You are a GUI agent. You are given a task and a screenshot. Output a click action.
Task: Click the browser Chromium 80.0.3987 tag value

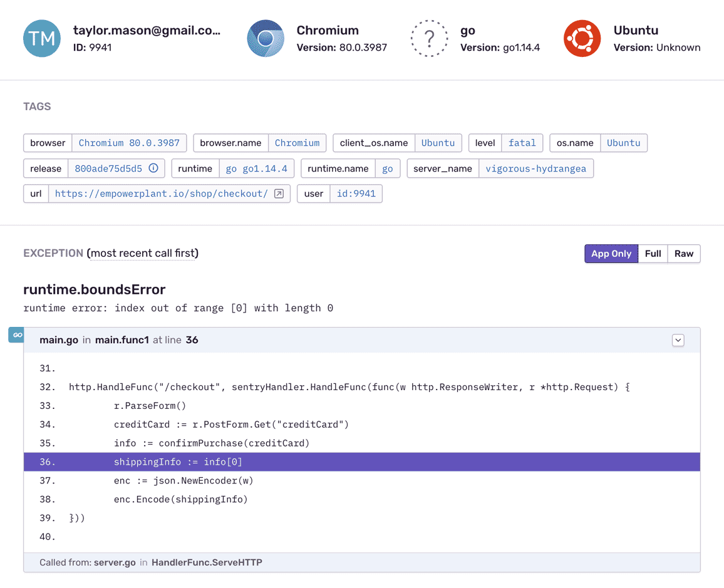[x=129, y=143]
